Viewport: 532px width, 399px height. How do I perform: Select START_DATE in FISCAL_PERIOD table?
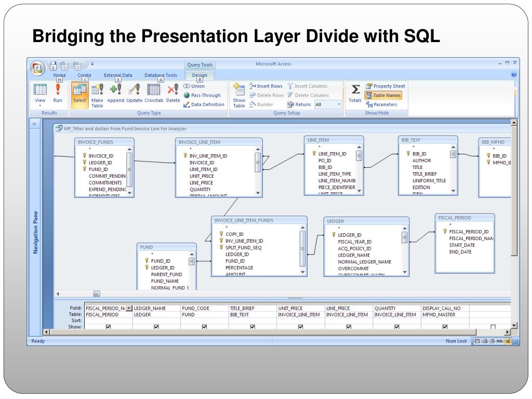click(x=462, y=245)
